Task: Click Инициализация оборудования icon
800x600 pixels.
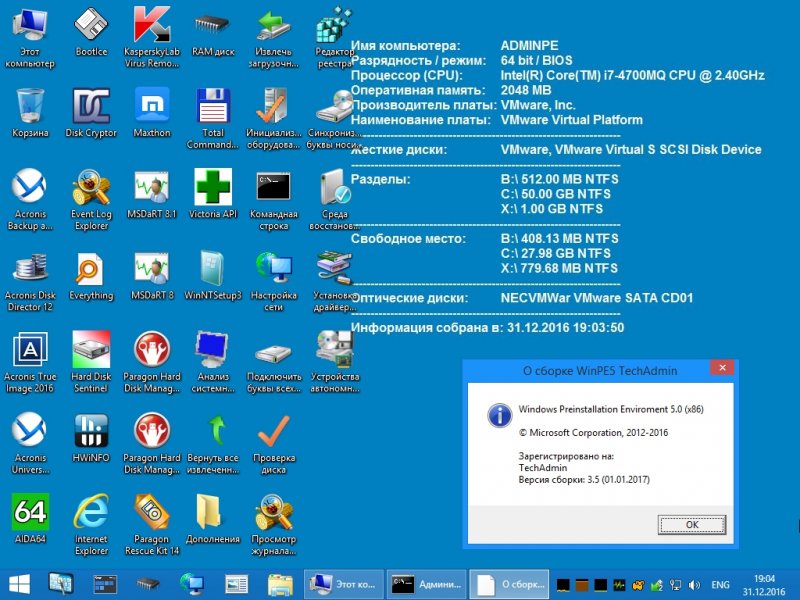Action: click(273, 118)
